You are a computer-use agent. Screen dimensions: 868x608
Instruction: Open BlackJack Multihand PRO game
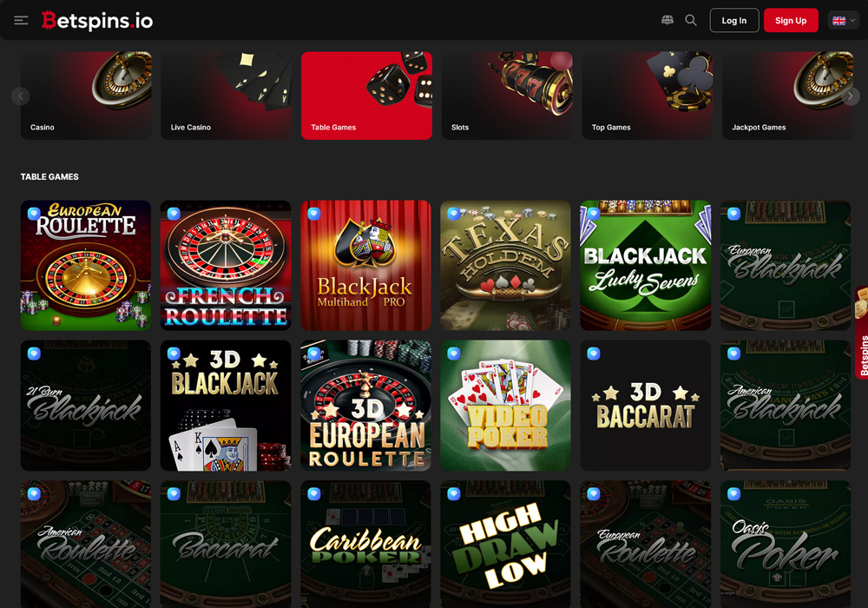(366, 265)
